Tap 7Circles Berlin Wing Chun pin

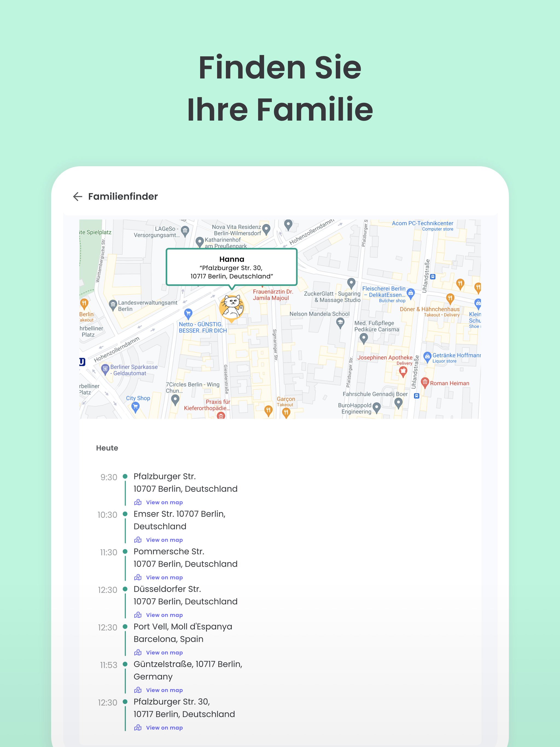click(x=175, y=401)
